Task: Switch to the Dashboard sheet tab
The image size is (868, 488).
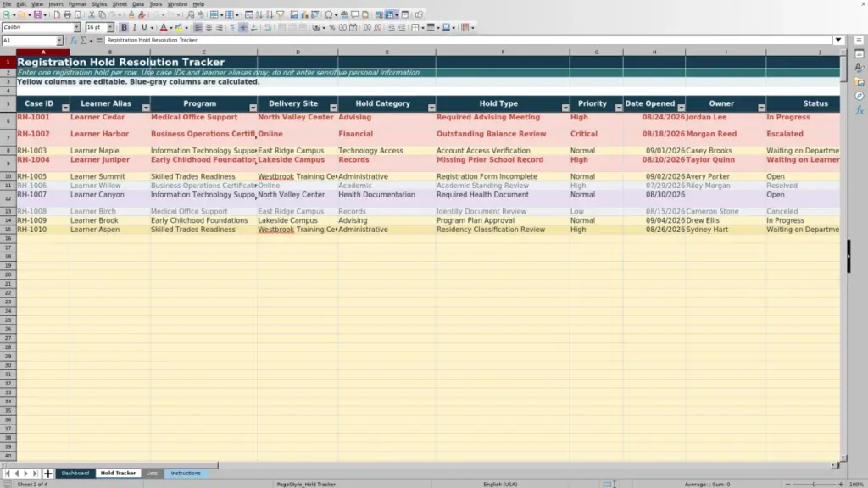Action: click(x=75, y=474)
